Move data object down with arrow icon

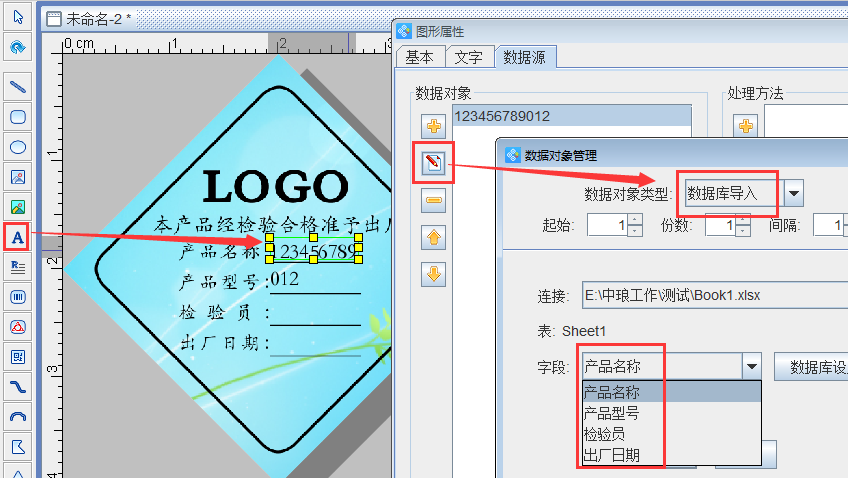(434, 274)
